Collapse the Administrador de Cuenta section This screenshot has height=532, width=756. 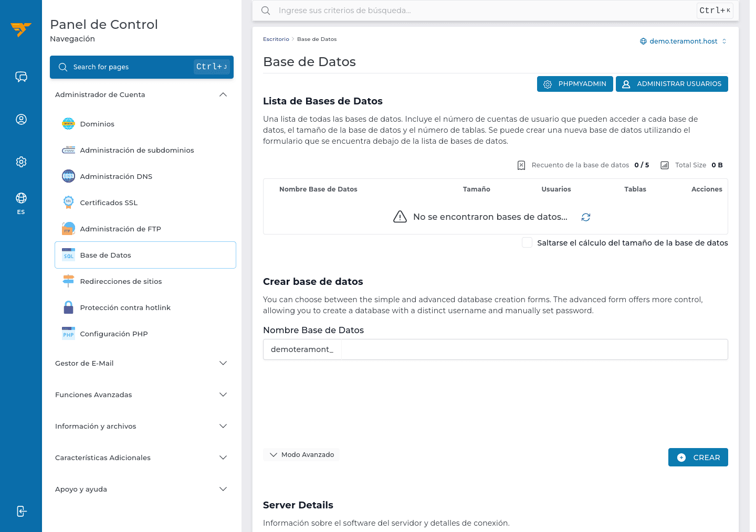click(142, 95)
